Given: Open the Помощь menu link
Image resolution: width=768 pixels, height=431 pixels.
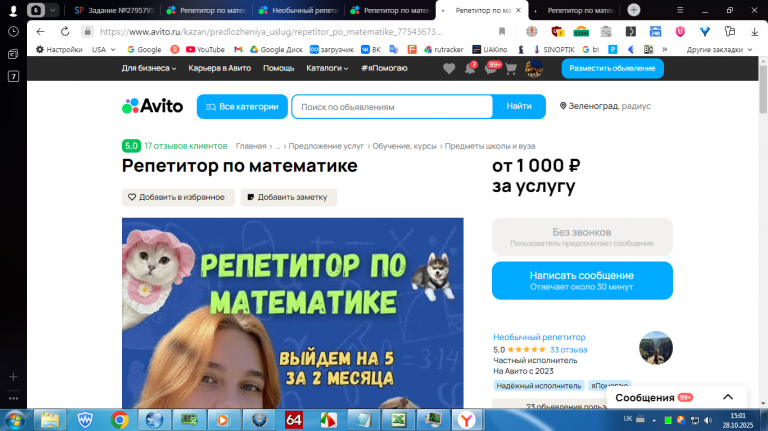Looking at the screenshot, I should point(279,68).
